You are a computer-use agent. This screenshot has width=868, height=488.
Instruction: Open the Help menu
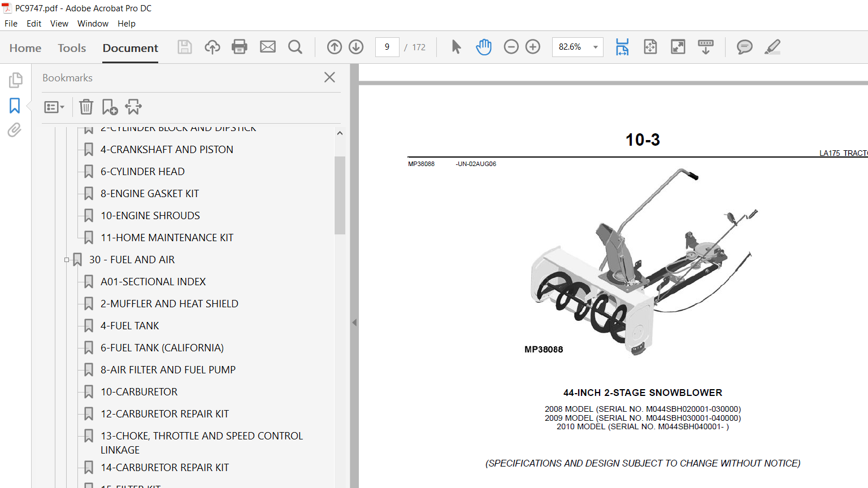(x=127, y=24)
